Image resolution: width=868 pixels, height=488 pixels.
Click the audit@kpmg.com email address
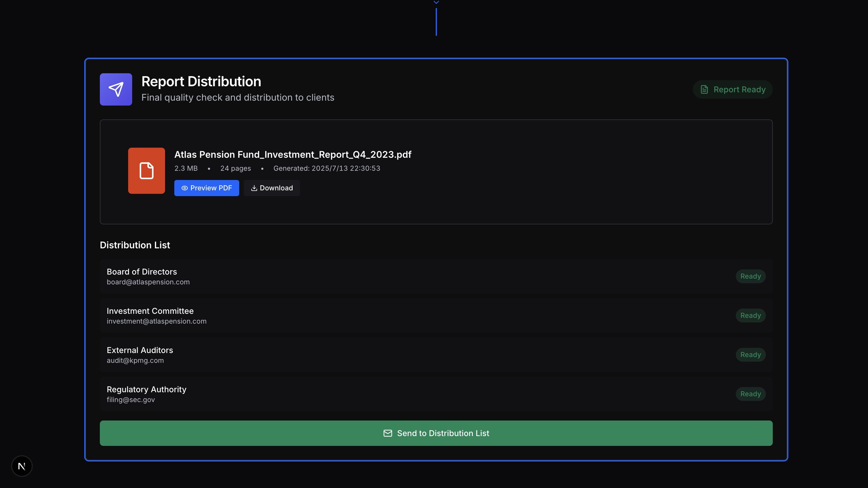135,360
